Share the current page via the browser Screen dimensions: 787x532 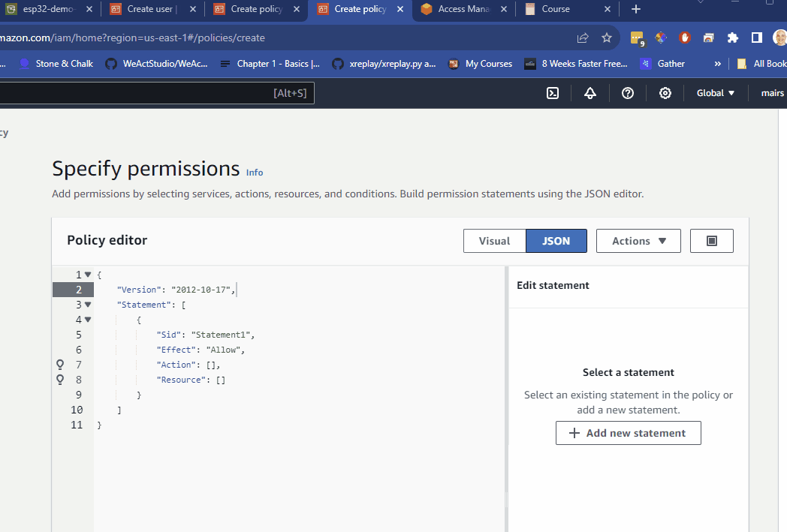582,37
